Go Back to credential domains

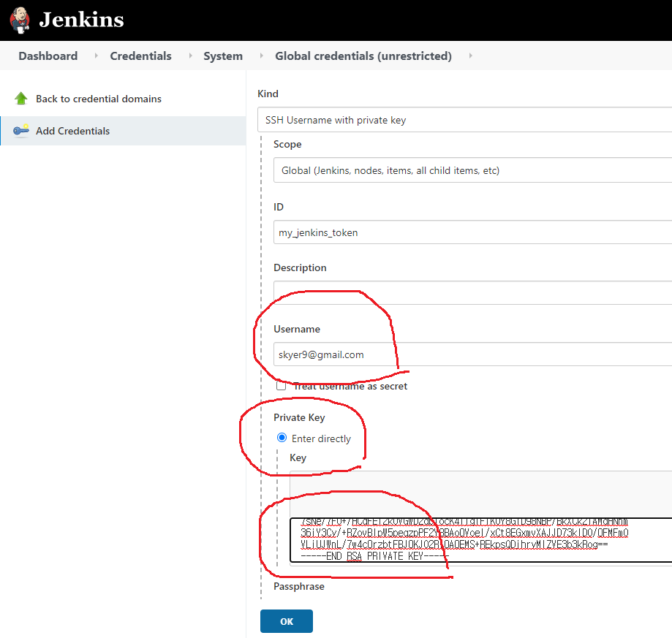99,99
